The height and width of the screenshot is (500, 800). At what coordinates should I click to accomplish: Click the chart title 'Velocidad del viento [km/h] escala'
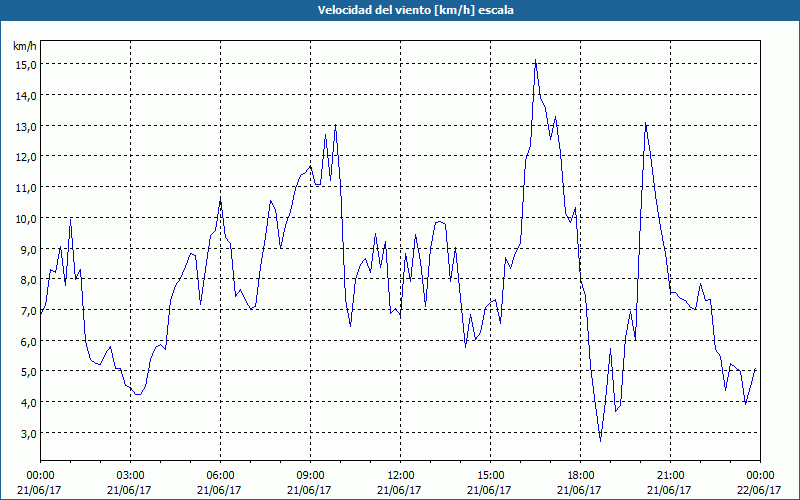pos(415,10)
